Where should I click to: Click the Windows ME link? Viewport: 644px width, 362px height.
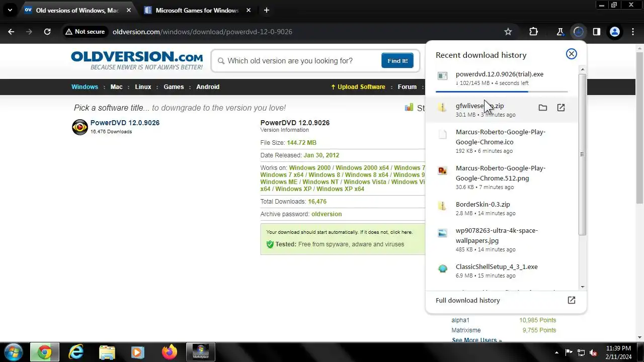[x=279, y=182]
